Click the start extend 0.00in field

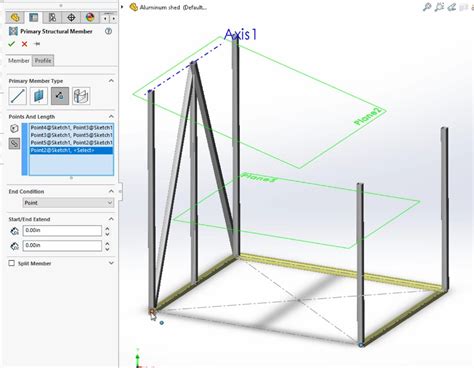click(62, 231)
